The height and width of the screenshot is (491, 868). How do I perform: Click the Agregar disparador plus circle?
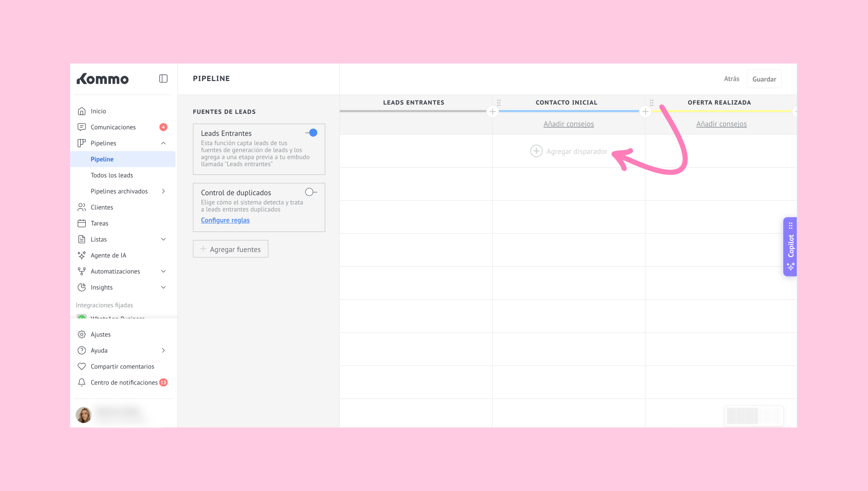click(x=536, y=151)
